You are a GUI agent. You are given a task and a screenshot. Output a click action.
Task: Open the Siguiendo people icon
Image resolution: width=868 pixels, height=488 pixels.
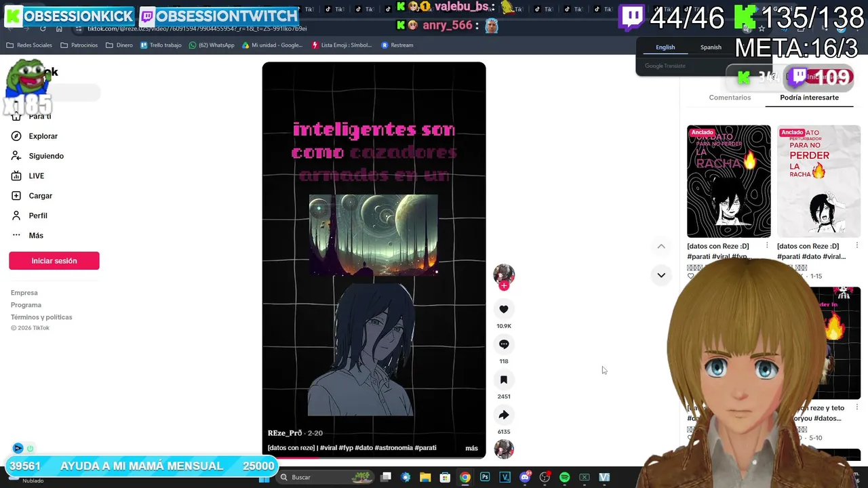(x=16, y=156)
